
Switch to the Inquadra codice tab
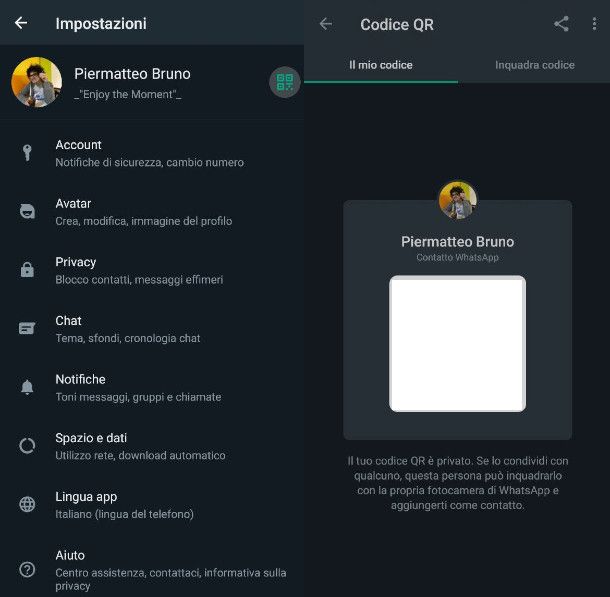[x=534, y=65]
